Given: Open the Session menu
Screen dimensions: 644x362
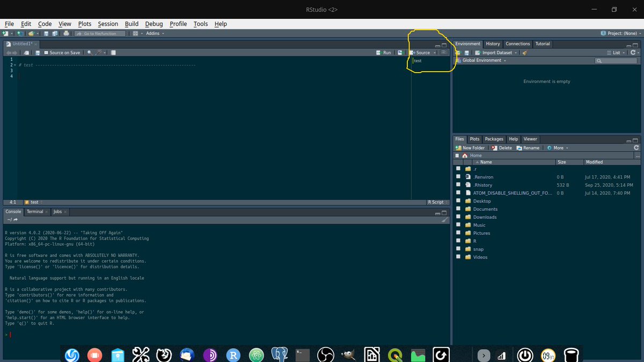Looking at the screenshot, I should [x=108, y=24].
